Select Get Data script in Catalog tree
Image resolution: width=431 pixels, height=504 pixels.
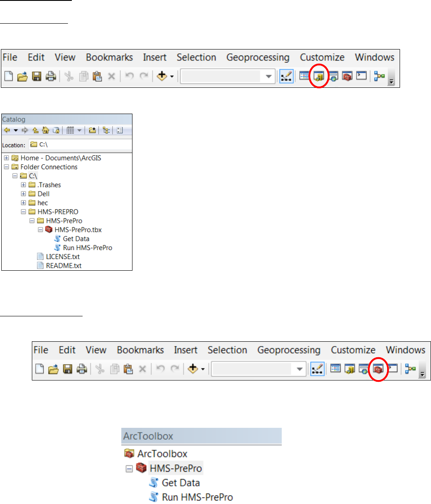click(x=76, y=239)
